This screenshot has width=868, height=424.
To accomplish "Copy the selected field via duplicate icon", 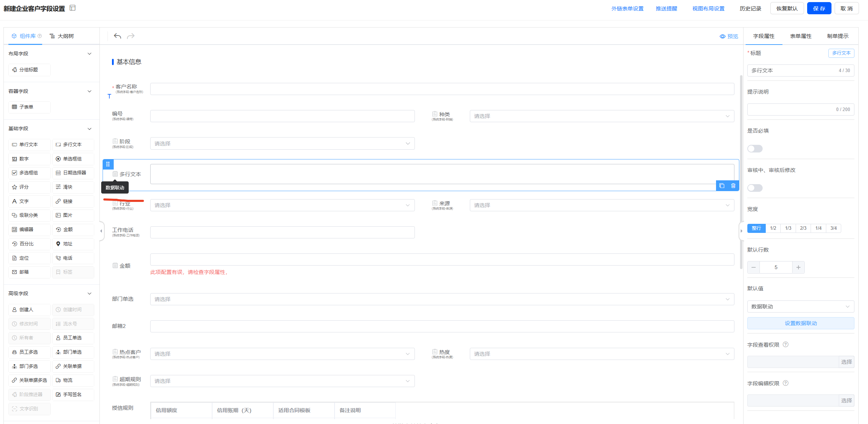I will (x=722, y=186).
